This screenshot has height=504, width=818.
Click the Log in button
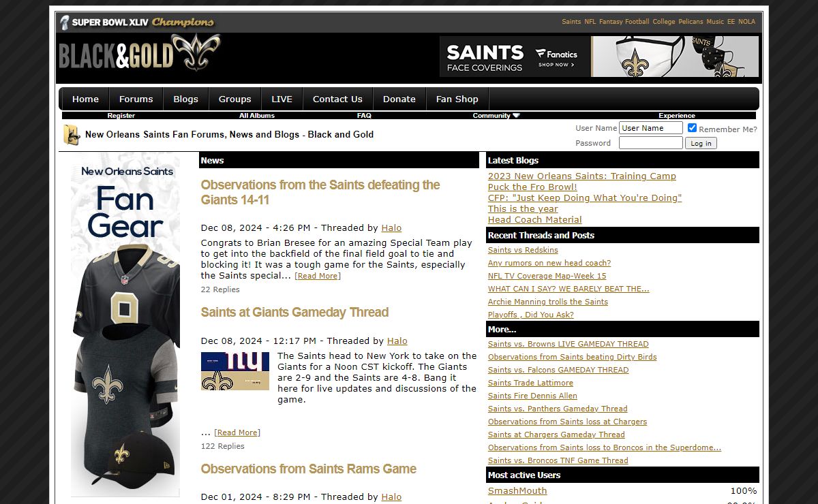pyautogui.click(x=701, y=143)
